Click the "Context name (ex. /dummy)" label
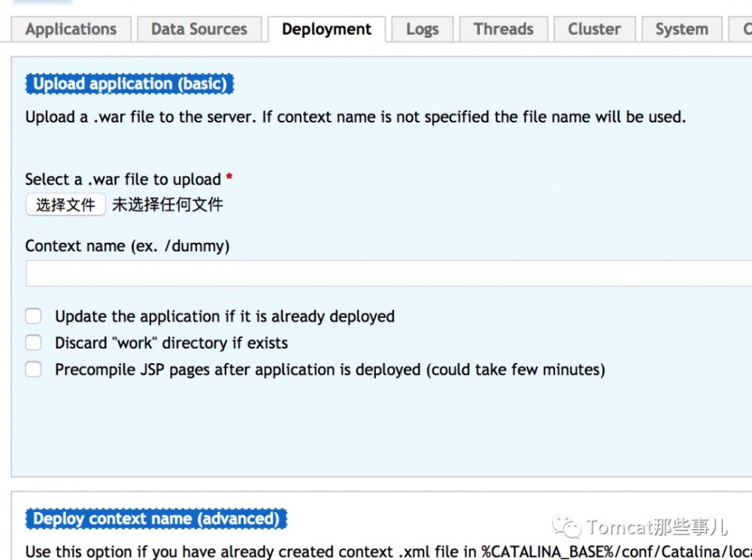 coord(127,246)
